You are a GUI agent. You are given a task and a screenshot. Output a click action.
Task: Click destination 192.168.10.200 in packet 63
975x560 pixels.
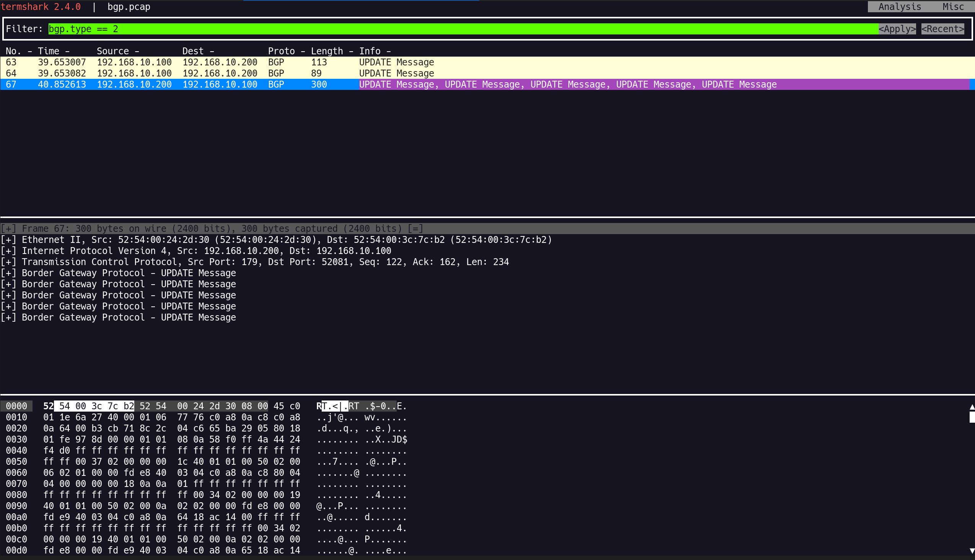220,62
